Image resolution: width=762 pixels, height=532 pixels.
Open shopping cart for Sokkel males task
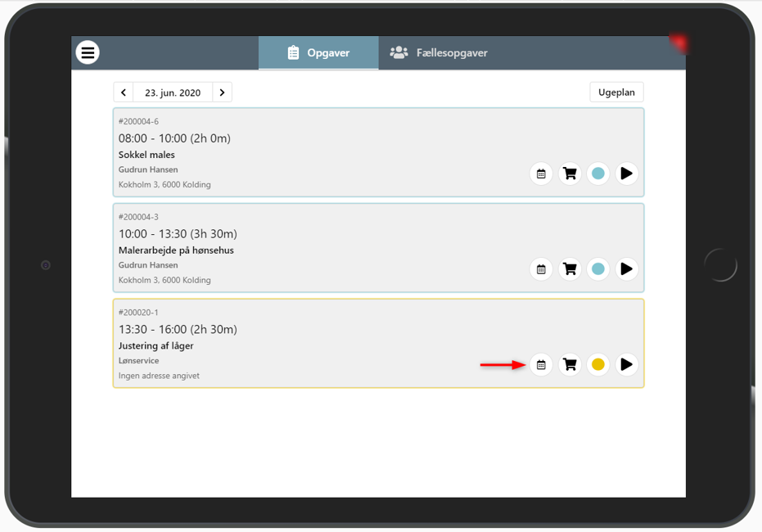click(570, 174)
